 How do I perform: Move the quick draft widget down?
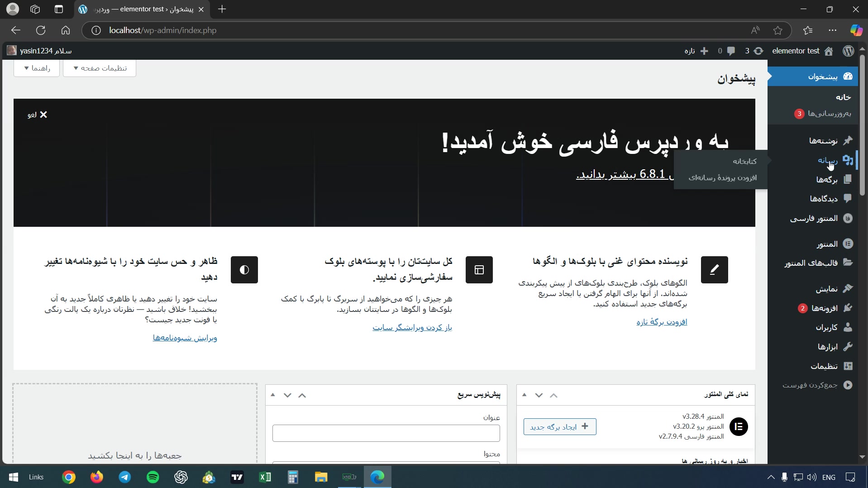click(287, 395)
